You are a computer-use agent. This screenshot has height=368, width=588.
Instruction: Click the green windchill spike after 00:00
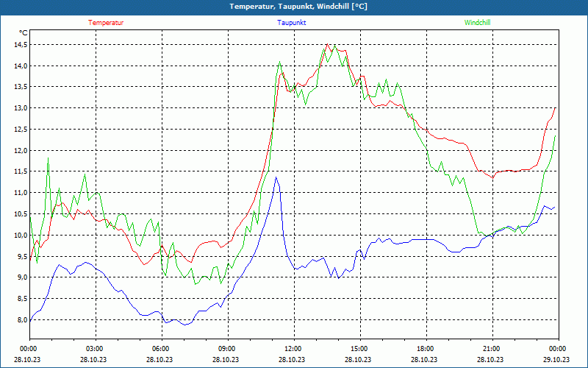49,158
